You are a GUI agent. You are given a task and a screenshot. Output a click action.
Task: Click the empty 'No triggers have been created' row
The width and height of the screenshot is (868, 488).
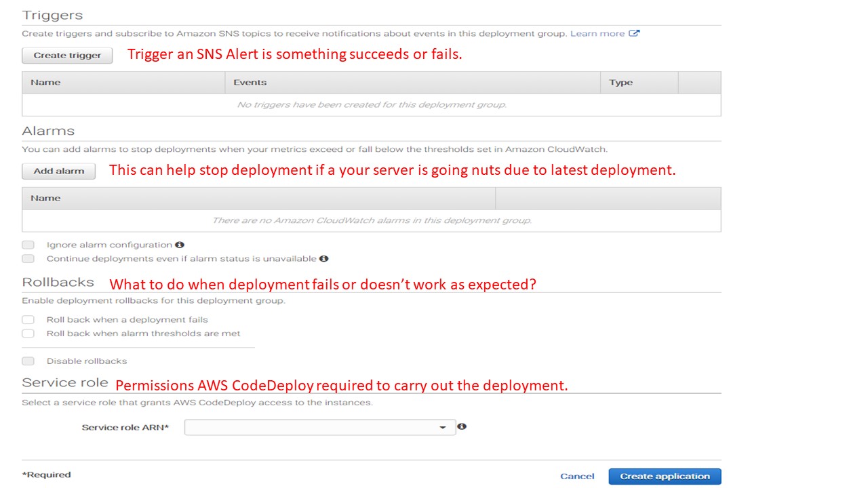[371, 104]
